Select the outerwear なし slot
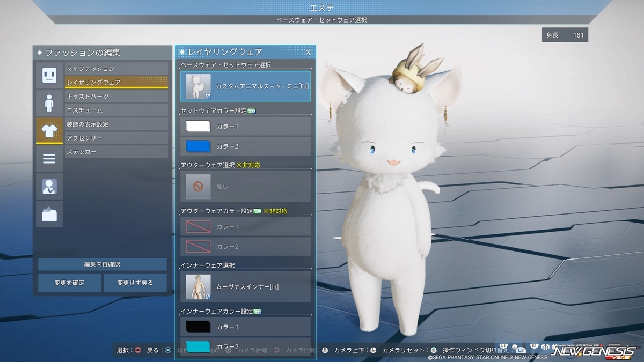 [x=245, y=186]
